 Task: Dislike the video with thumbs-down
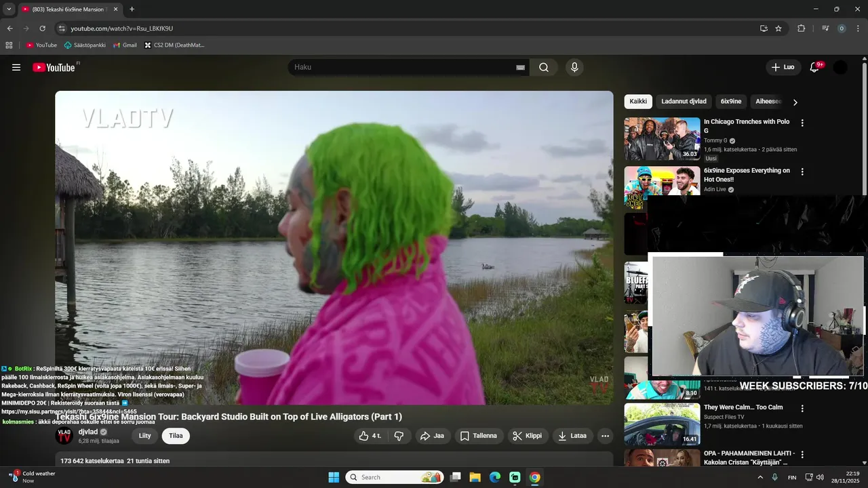click(399, 436)
